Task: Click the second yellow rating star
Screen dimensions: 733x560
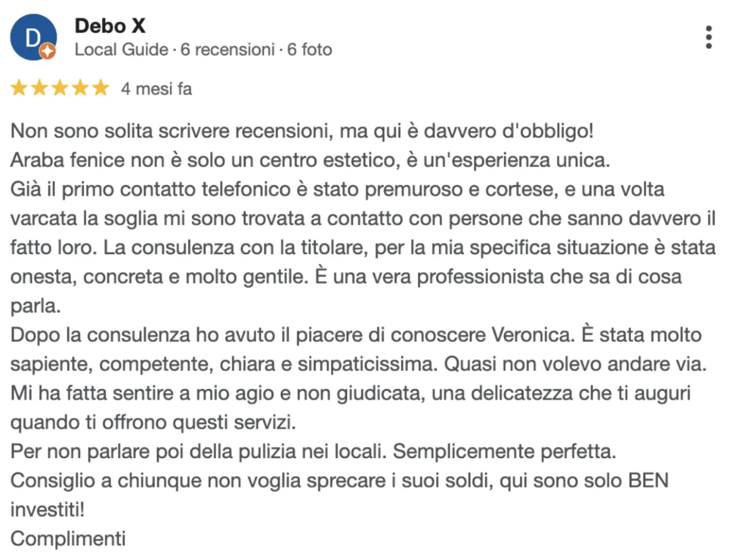Action: 40,89
